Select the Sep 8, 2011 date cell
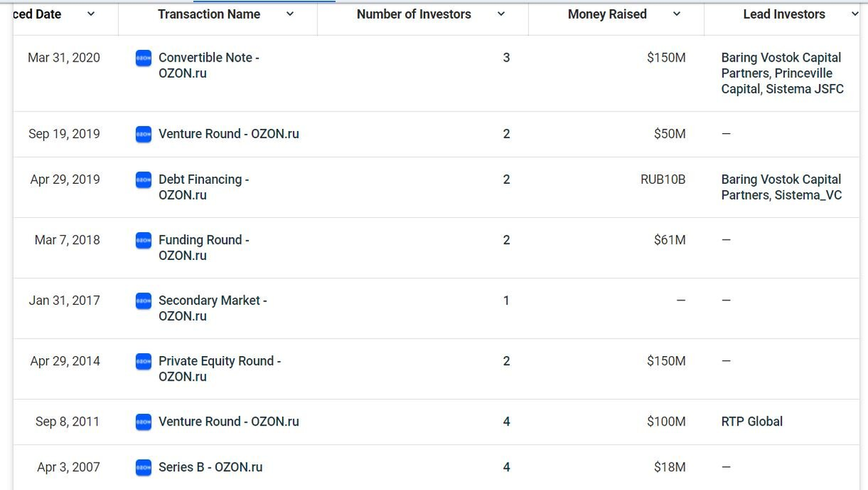Screen dimensions: 868x490 coord(68,421)
